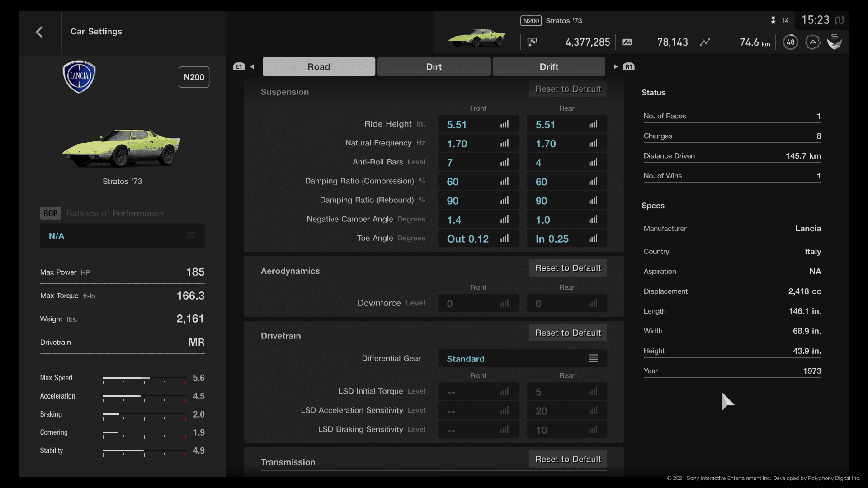The width and height of the screenshot is (868, 488).
Task: Reset Aerodynamics settings to default
Action: pyautogui.click(x=568, y=268)
